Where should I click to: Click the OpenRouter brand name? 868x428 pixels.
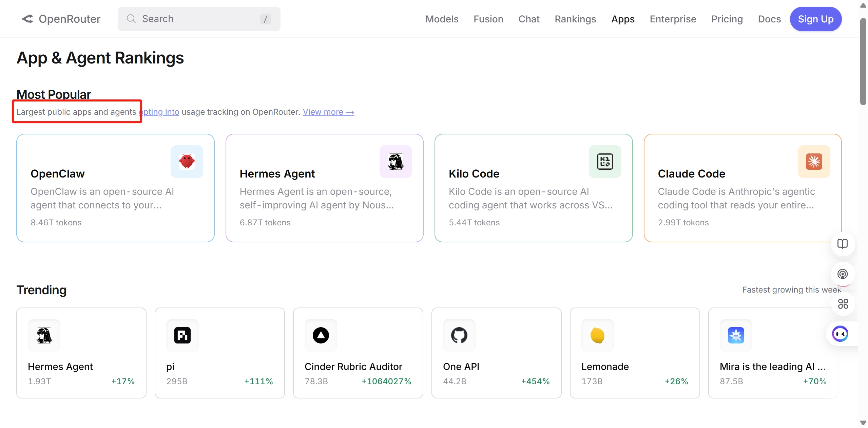(70, 19)
